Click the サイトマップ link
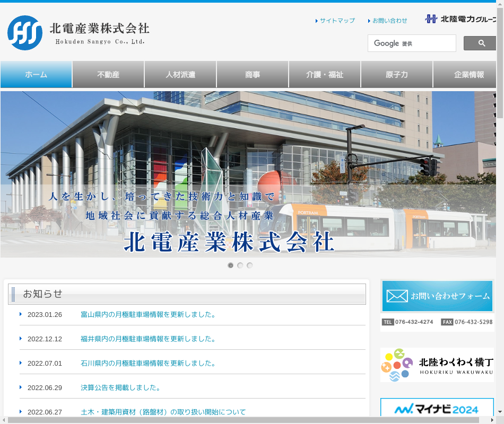This screenshot has height=424, width=504. coord(337,21)
